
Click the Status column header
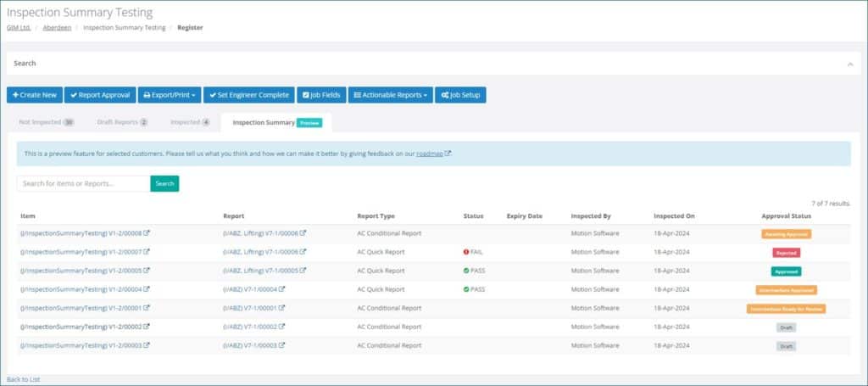point(473,216)
